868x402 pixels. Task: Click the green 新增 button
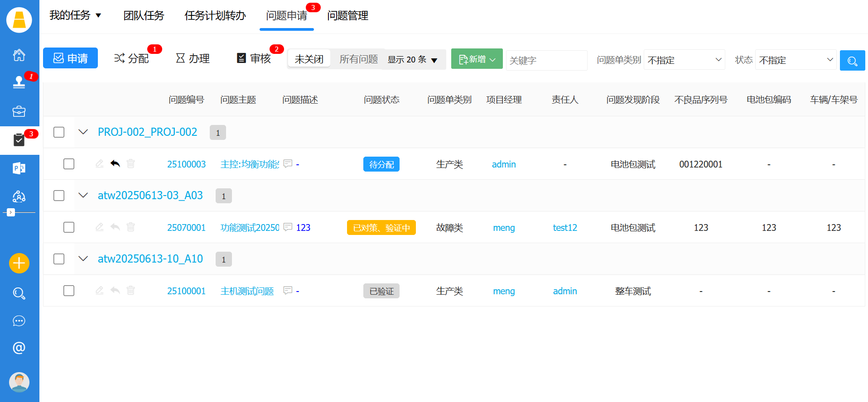click(x=477, y=59)
